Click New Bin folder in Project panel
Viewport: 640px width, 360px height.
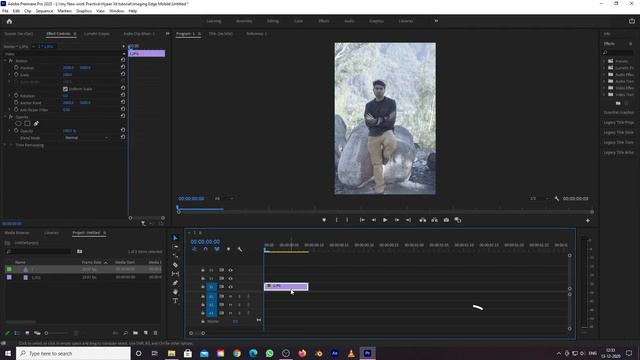pos(136,333)
